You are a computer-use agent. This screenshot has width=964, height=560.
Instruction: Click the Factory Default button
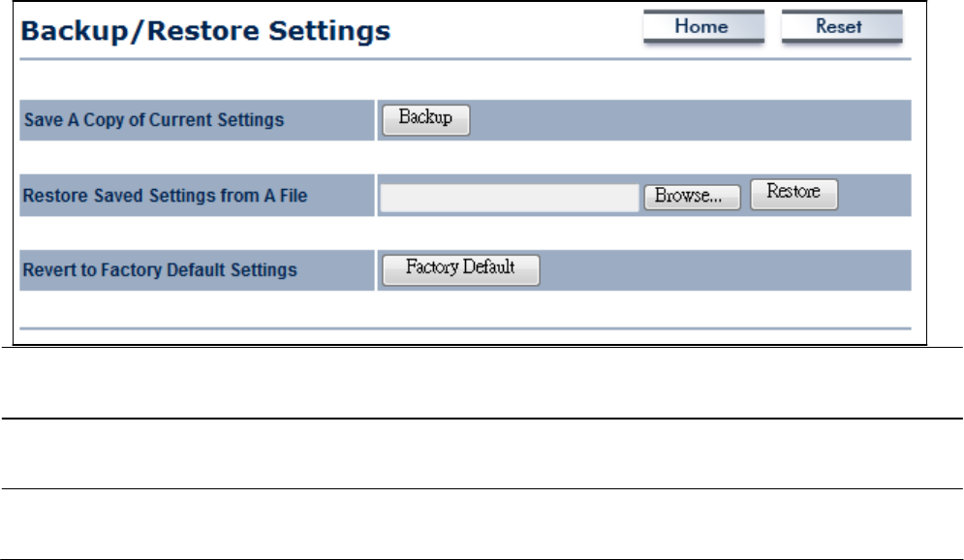click(x=461, y=270)
